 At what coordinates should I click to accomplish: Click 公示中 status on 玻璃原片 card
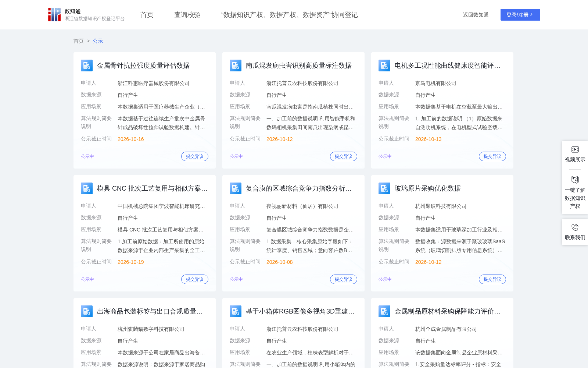385,279
